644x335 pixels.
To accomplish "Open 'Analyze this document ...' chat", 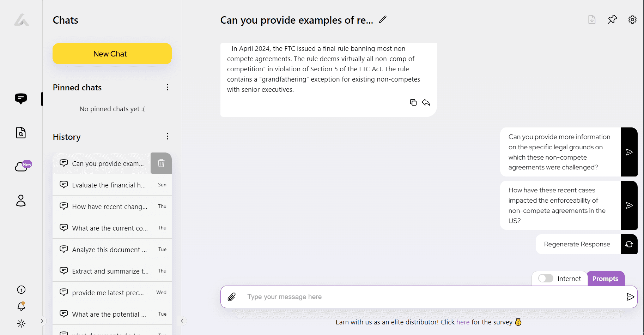I will pyautogui.click(x=112, y=250).
